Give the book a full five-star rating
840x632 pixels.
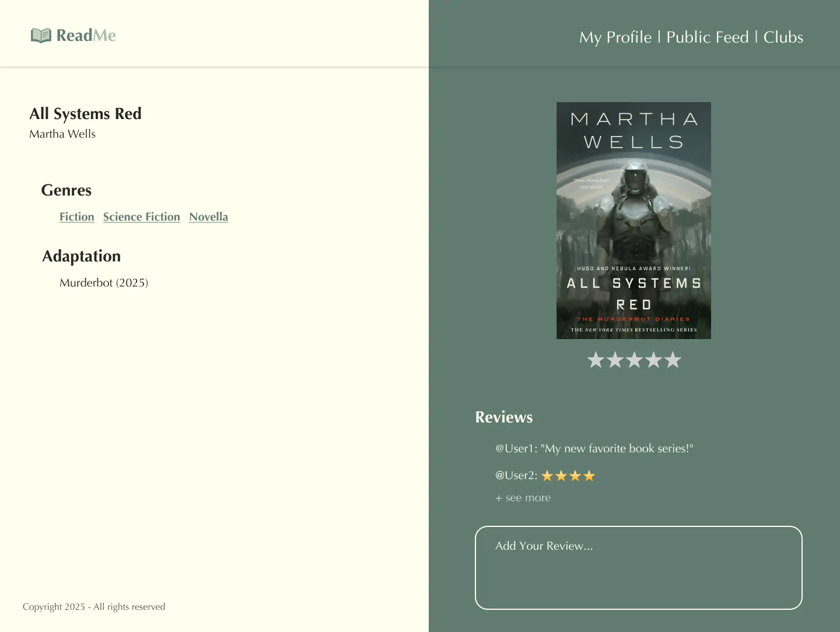[672, 360]
